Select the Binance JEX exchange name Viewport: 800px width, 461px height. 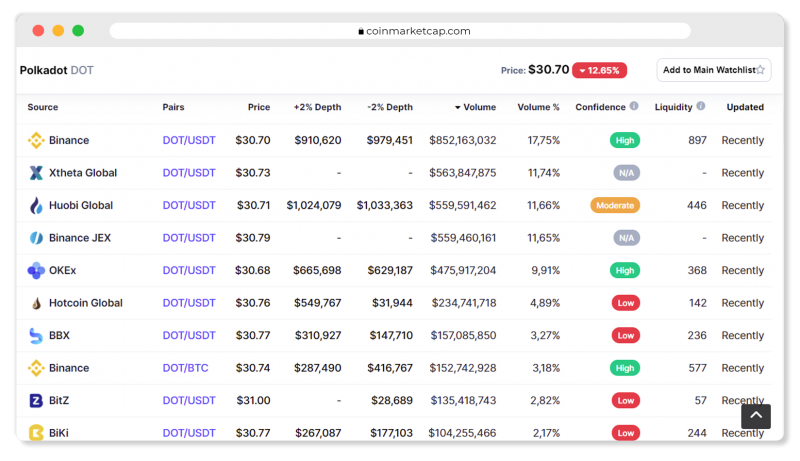pyautogui.click(x=80, y=238)
